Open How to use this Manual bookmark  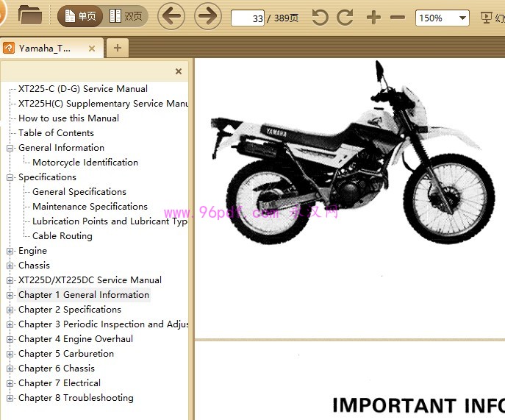point(68,118)
